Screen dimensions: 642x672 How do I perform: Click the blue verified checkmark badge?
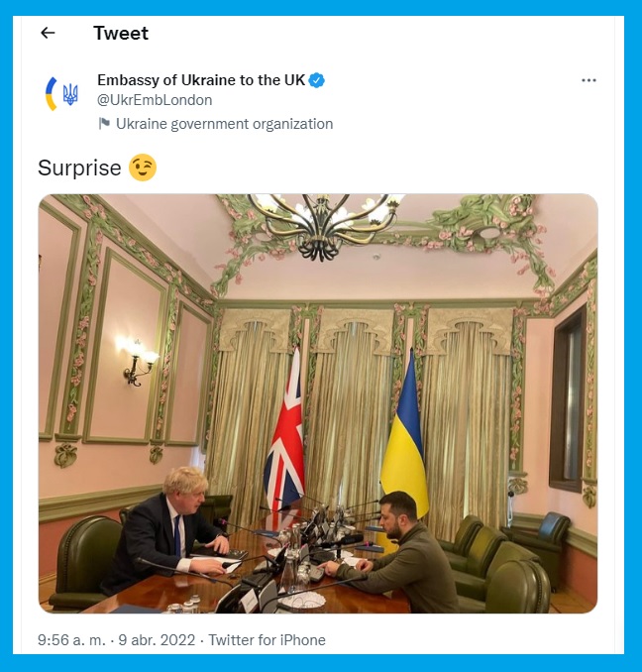coord(316,80)
